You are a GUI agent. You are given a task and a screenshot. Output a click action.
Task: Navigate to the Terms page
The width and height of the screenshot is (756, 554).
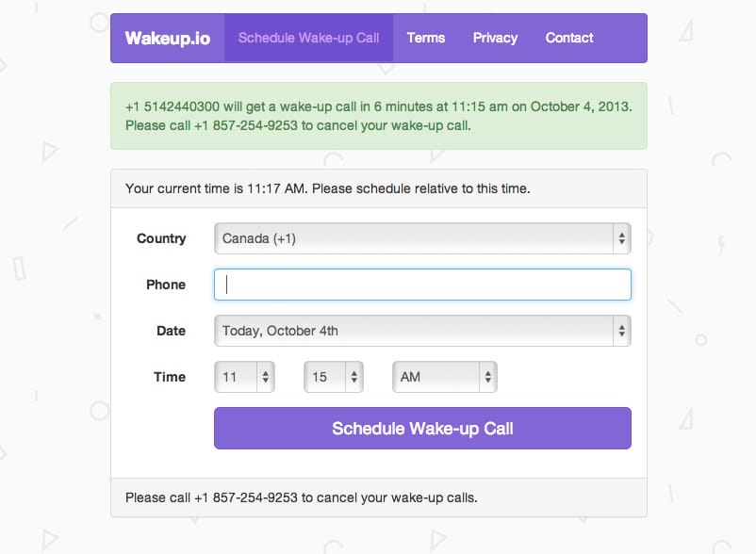click(x=426, y=38)
